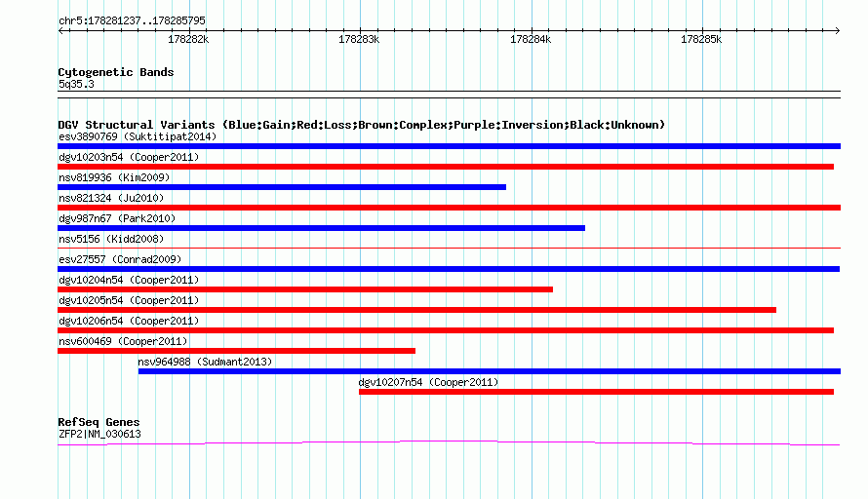Open dgv10203n54 (Cooper2011) variant label

click(x=129, y=157)
